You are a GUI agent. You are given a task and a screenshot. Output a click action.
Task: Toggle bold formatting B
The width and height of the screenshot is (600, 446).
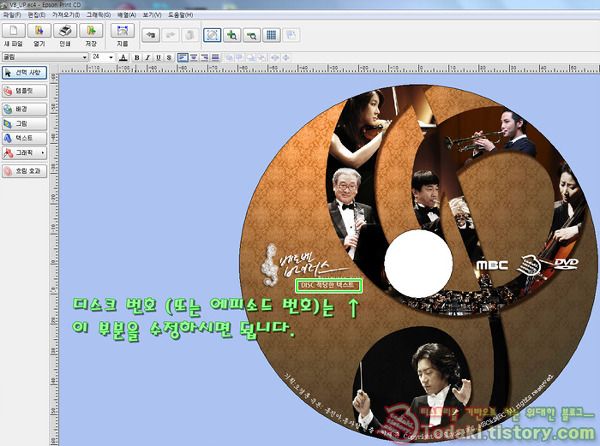coord(137,57)
